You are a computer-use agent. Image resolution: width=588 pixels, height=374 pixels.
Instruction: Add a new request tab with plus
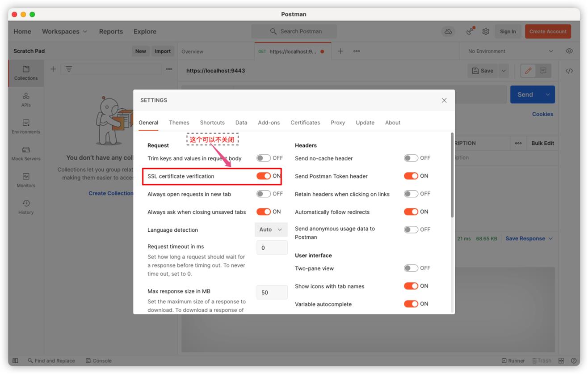click(x=340, y=51)
